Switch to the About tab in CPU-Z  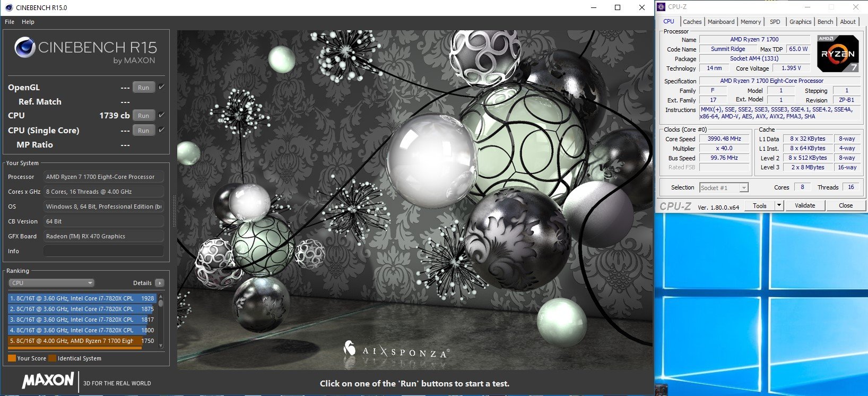(848, 22)
